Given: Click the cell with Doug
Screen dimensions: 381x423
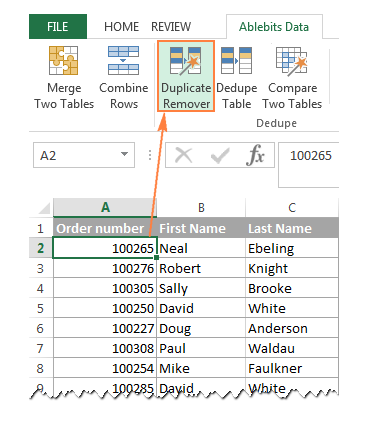Looking at the screenshot, I should click(201, 328).
